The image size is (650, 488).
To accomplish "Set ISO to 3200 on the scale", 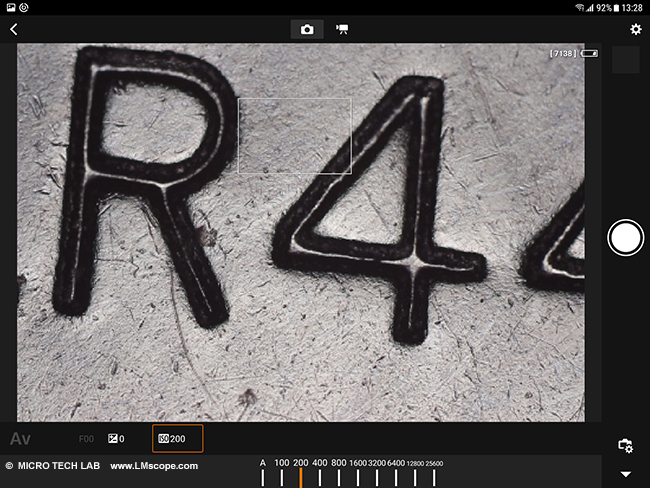I will [377, 473].
